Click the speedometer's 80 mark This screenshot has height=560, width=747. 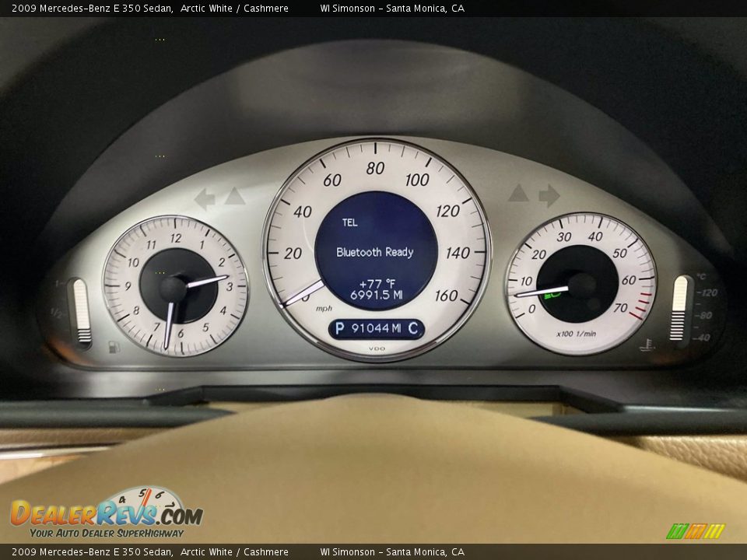click(x=375, y=168)
